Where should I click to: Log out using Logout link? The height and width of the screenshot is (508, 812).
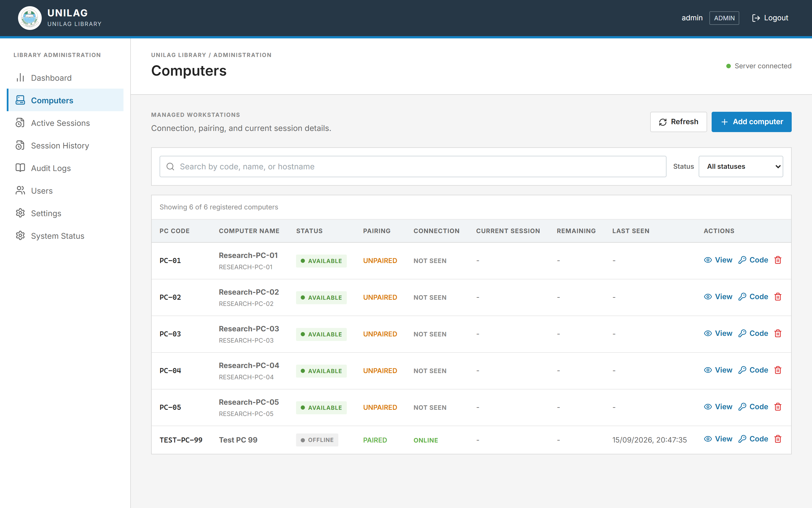770,18
